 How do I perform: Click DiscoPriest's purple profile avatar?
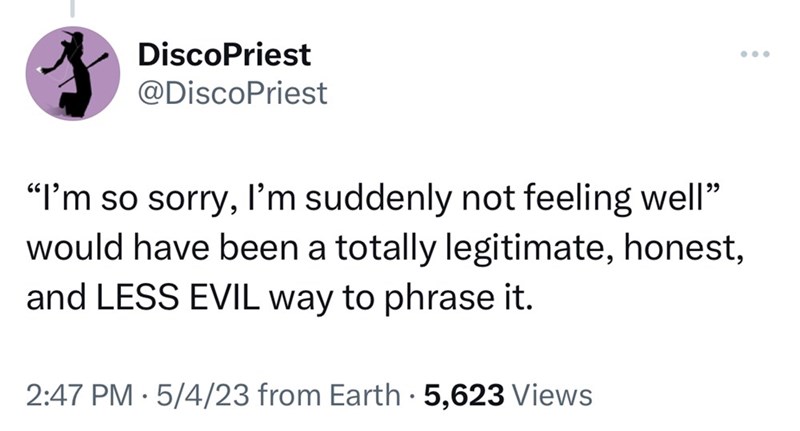tap(73, 73)
